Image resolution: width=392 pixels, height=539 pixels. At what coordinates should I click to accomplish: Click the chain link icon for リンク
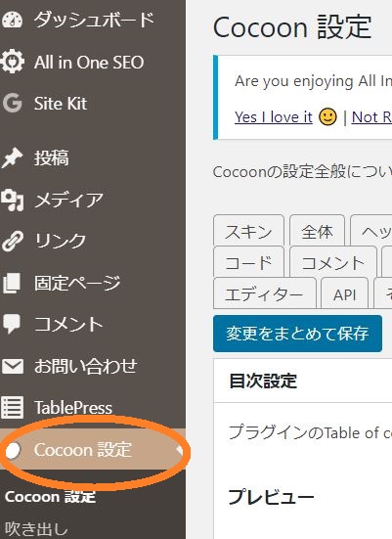(x=13, y=241)
